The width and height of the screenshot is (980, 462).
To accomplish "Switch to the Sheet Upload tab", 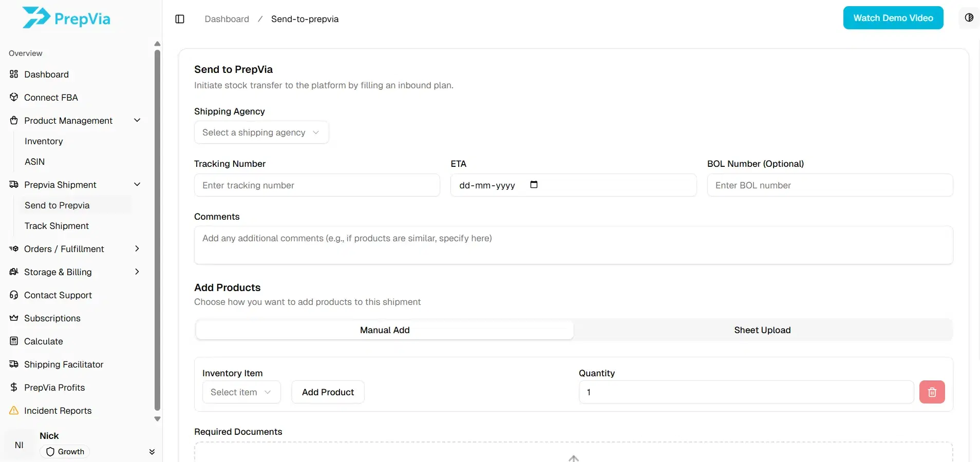I will (762, 330).
